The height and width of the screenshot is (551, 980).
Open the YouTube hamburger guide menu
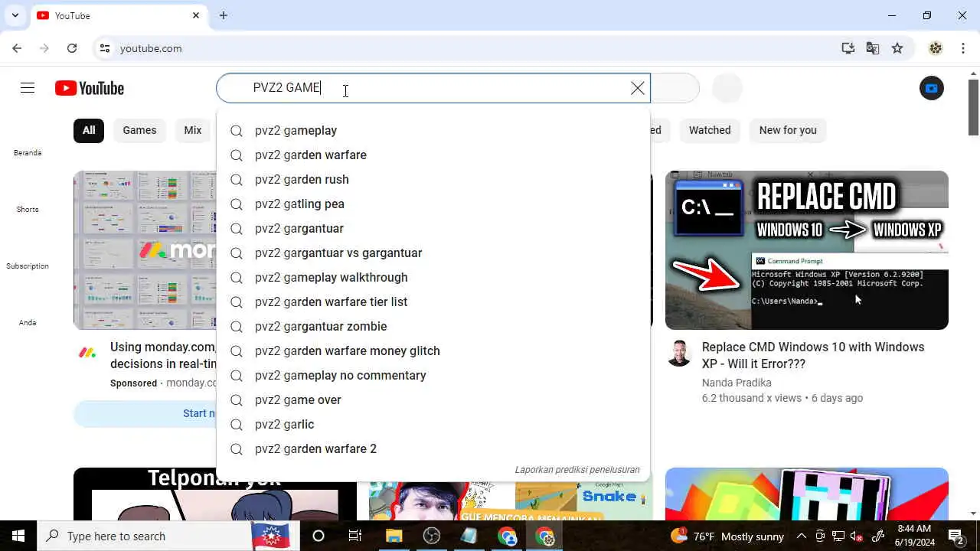[28, 88]
